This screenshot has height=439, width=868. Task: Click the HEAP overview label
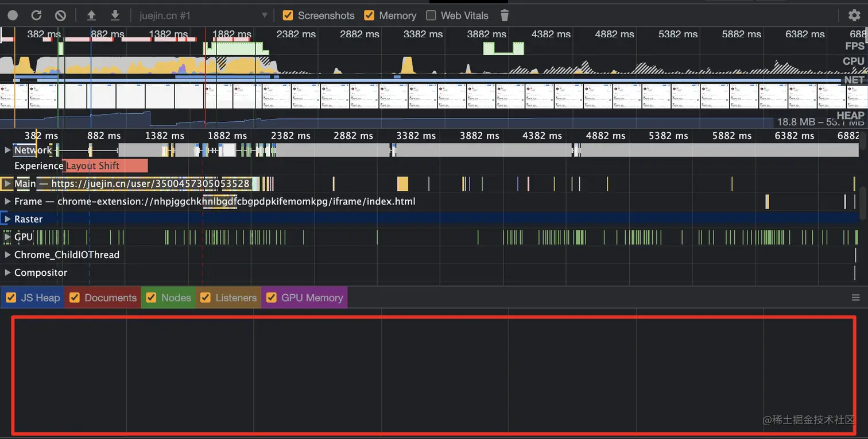(850, 115)
